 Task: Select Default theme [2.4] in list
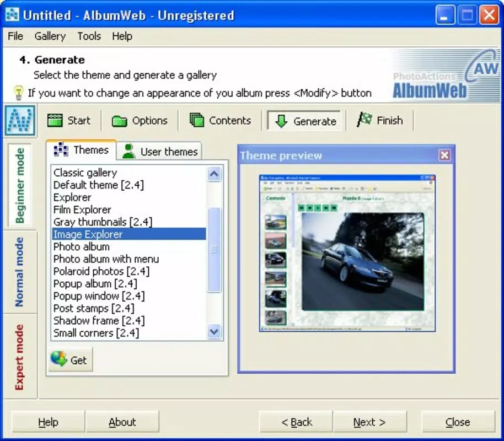[129, 185]
